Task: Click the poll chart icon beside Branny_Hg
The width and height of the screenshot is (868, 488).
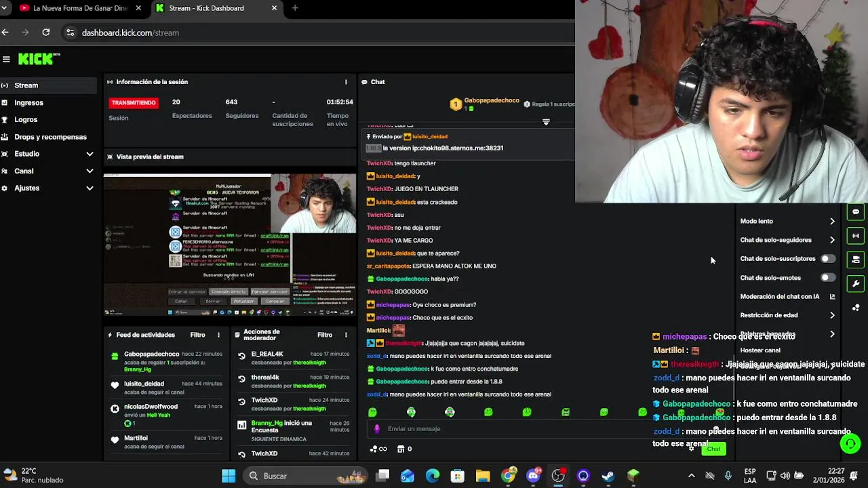Action: tap(241, 425)
